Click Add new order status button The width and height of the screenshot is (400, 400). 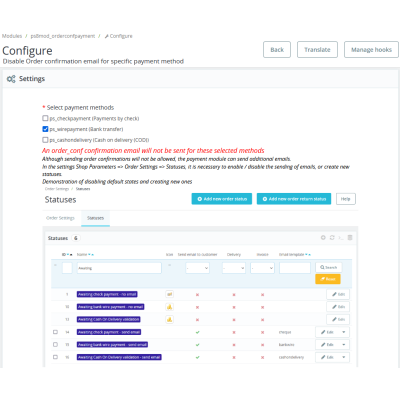click(222, 199)
